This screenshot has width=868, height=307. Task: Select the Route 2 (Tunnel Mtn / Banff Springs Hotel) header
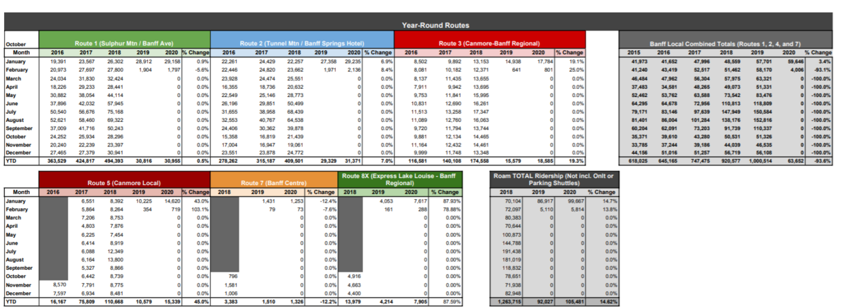[302, 40]
